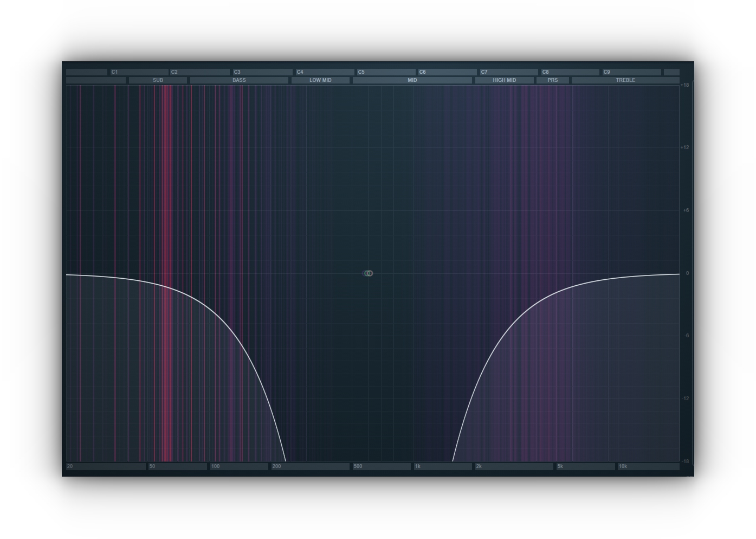This screenshot has width=756, height=539.
Task: Select the TREBLE frequency range label
Action: 625,80
